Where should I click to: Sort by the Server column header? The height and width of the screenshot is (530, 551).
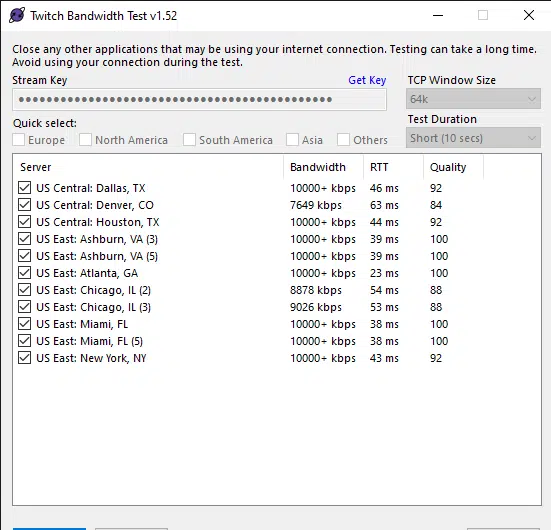148,167
